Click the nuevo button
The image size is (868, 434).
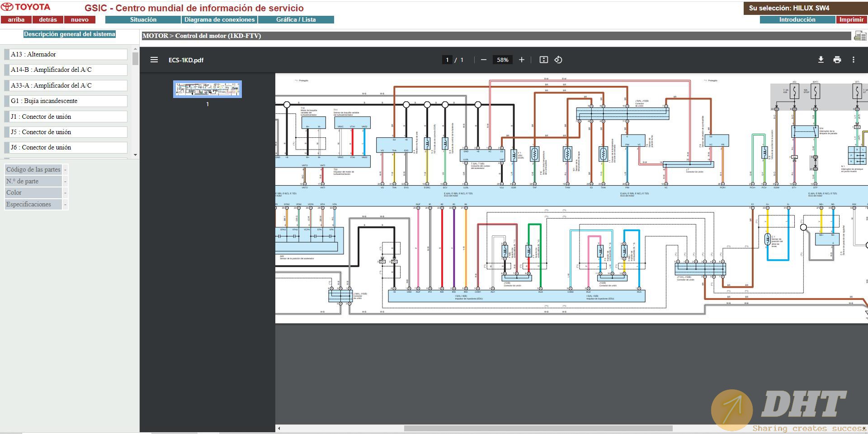[x=80, y=20]
